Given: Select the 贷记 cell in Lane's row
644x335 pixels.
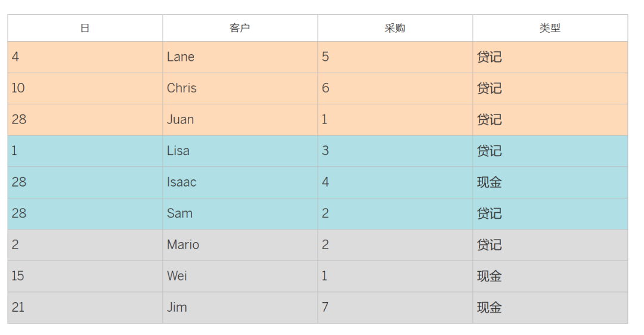Looking at the screenshot, I should pyautogui.click(x=490, y=57).
